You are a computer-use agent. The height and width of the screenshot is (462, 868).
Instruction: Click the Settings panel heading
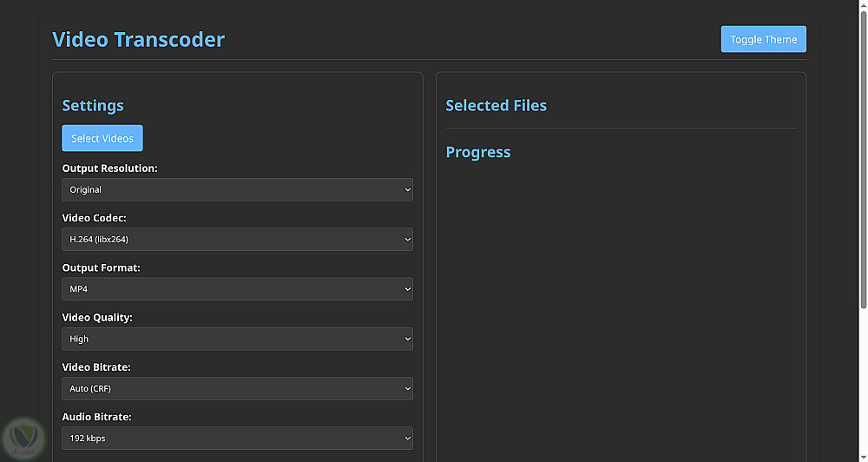click(x=93, y=105)
